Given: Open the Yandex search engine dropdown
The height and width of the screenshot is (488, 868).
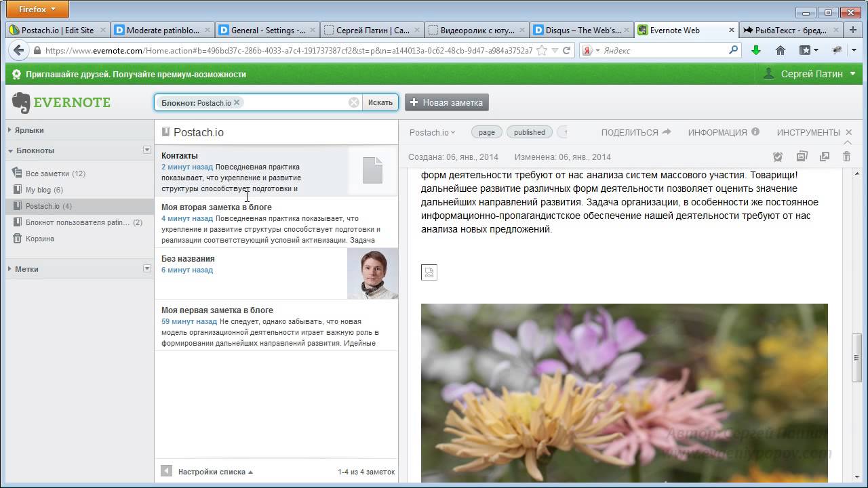Looking at the screenshot, I should pos(591,50).
